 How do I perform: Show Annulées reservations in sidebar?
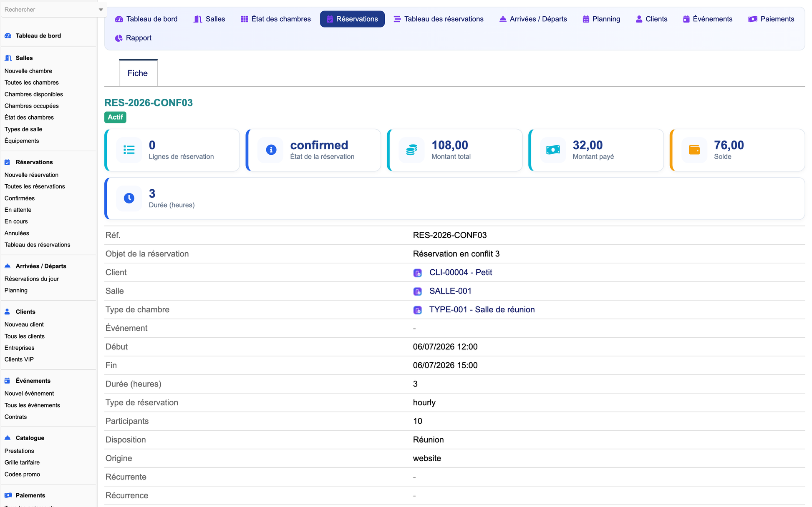17,233
